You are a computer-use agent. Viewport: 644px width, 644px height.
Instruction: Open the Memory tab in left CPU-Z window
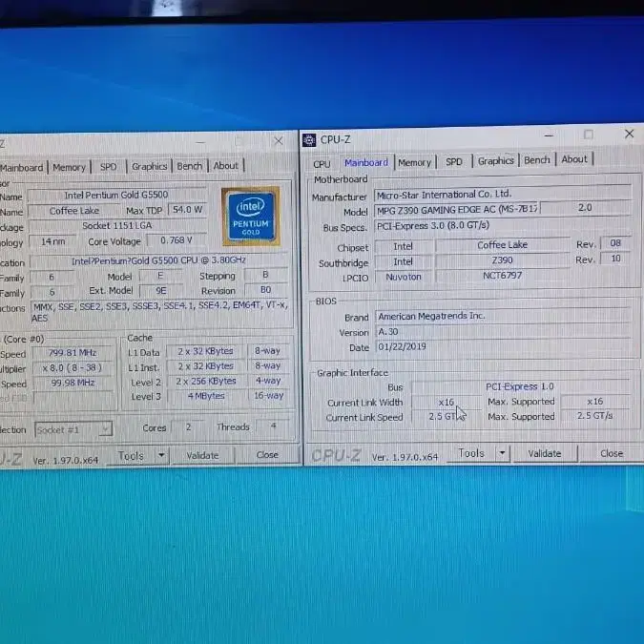[x=69, y=167]
